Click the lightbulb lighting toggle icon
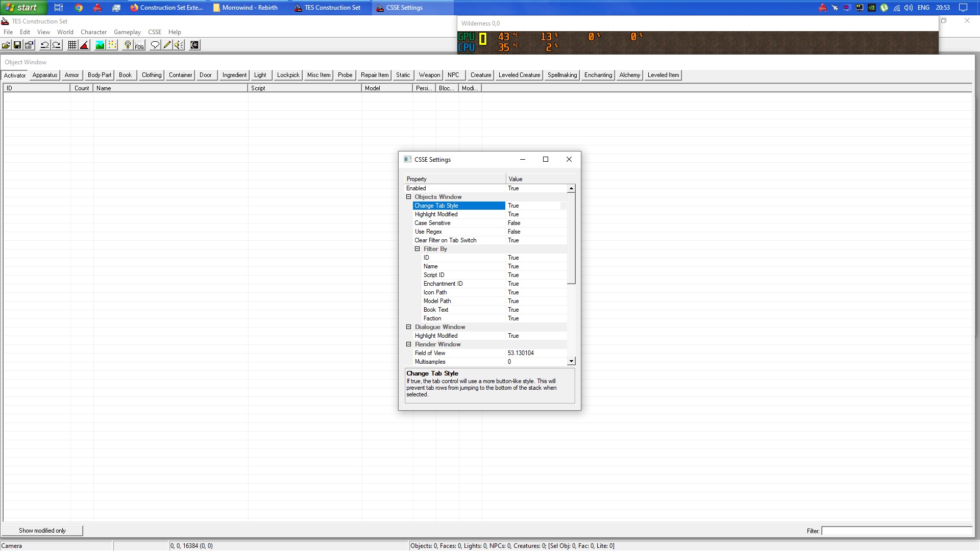This screenshot has height=551, width=980. [x=128, y=45]
